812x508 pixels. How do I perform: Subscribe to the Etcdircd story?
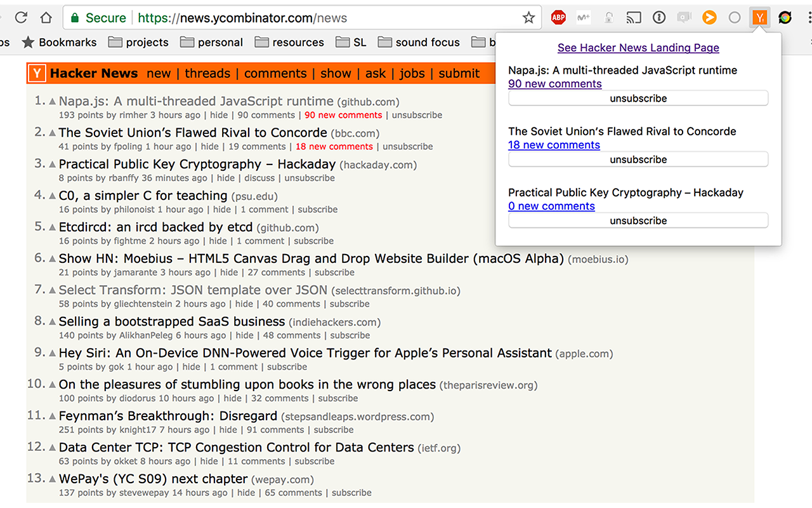tap(313, 241)
